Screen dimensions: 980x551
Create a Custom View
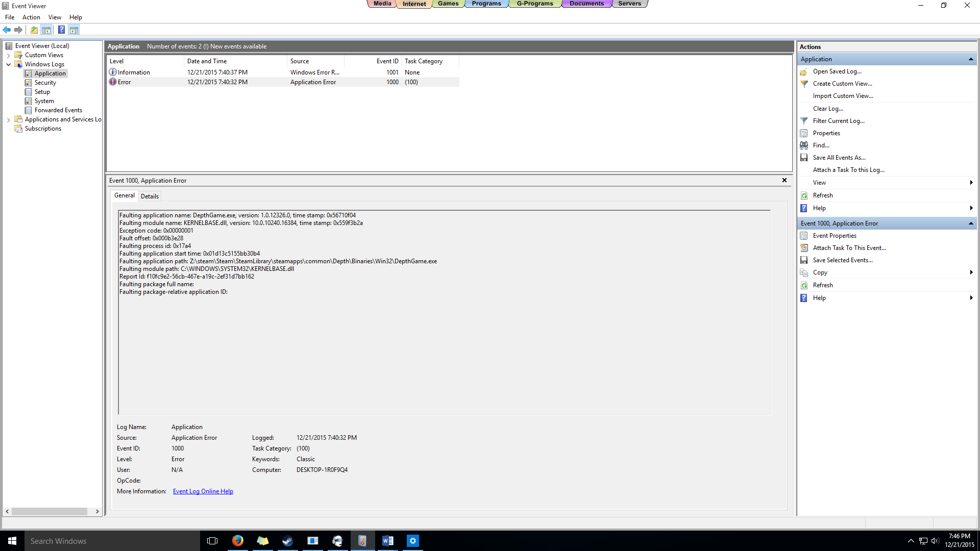841,83
